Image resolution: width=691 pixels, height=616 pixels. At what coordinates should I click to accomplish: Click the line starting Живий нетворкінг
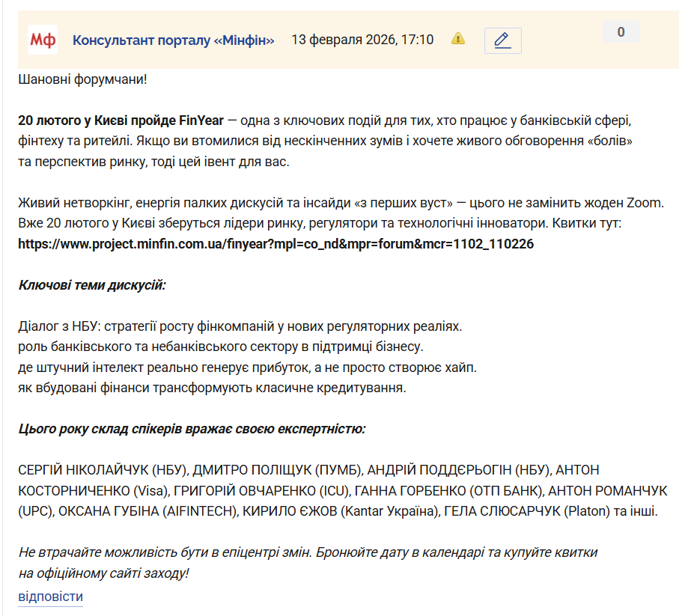[x=341, y=203]
